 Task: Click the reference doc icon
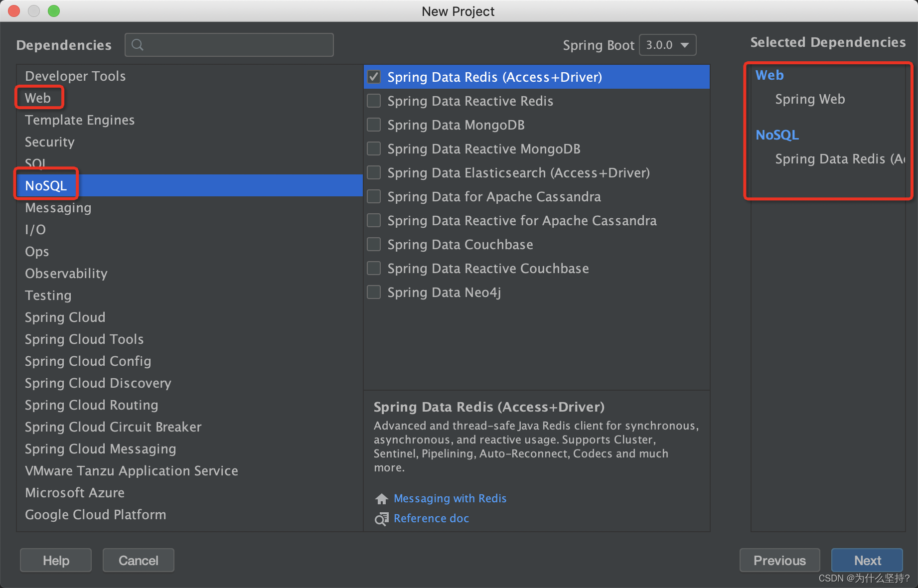[x=382, y=519]
